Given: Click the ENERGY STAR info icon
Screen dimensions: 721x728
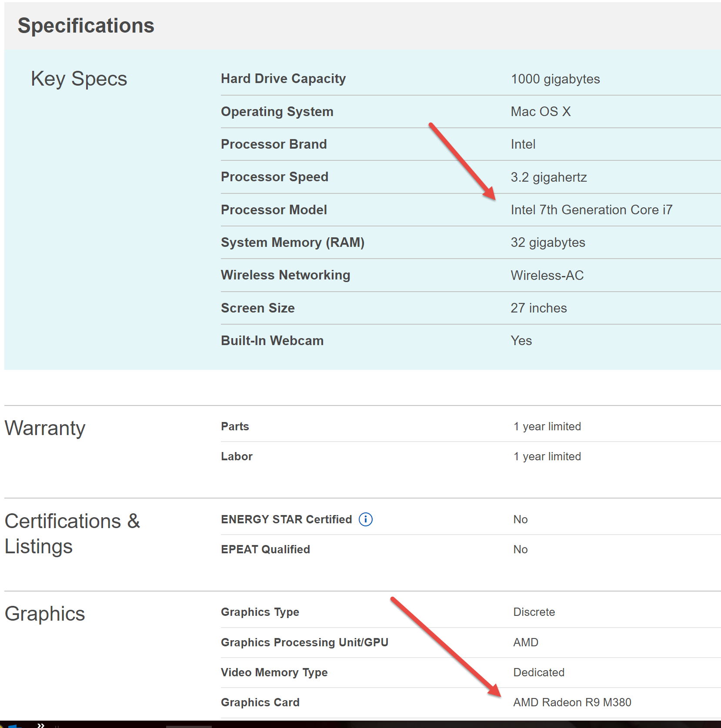Looking at the screenshot, I should pos(365,519).
